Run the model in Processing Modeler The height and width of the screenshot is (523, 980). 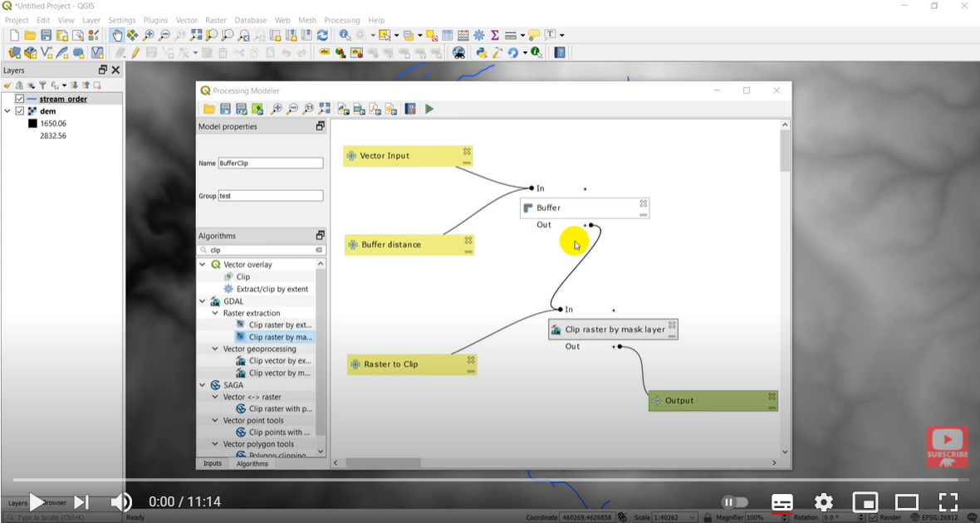tap(429, 109)
